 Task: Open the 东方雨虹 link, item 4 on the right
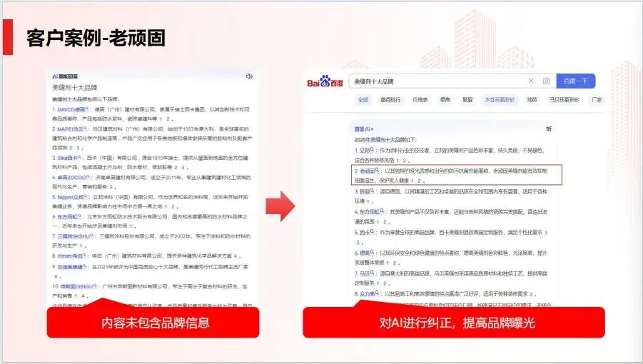click(369, 212)
